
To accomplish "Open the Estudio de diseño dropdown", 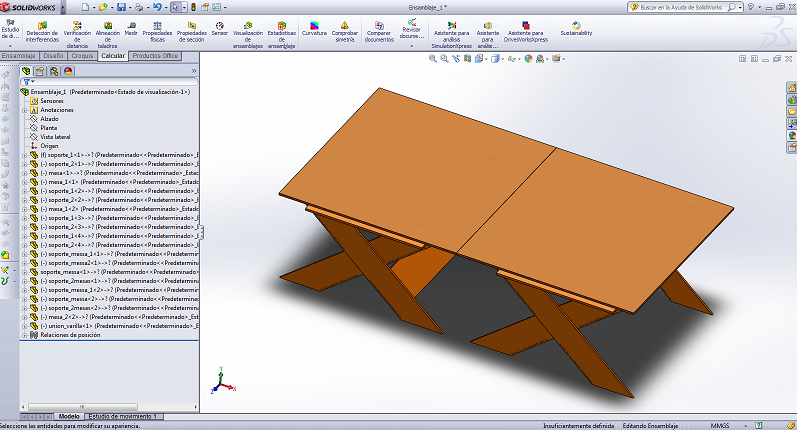I will 10,46.
